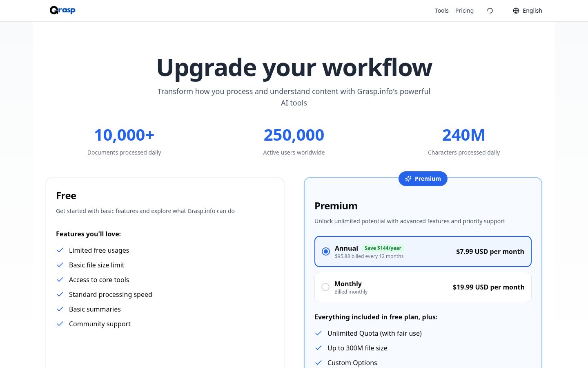Screen dimensions: 588x368
Task: Click the blue Premium badge pill
Action: [423, 179]
